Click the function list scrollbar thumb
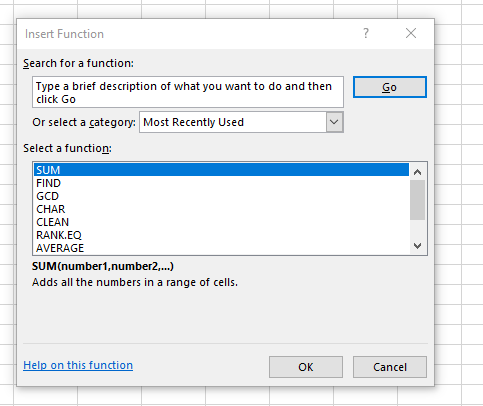The height and width of the screenshot is (406, 483). coord(417,200)
